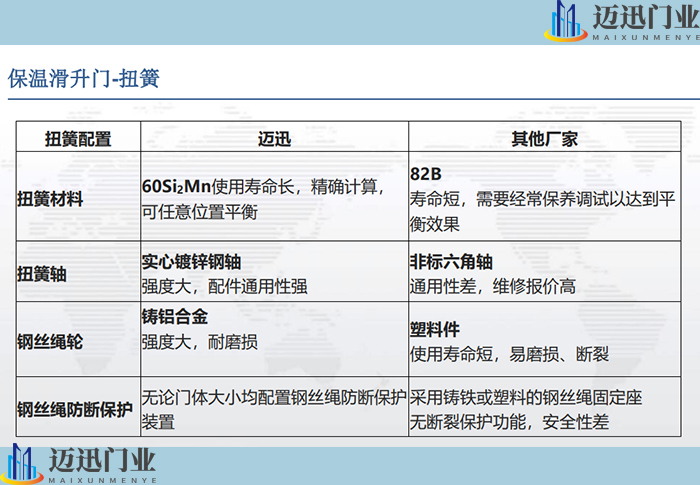The height and width of the screenshot is (485, 700).
Task: Click the 82B material text
Action: coord(426,174)
